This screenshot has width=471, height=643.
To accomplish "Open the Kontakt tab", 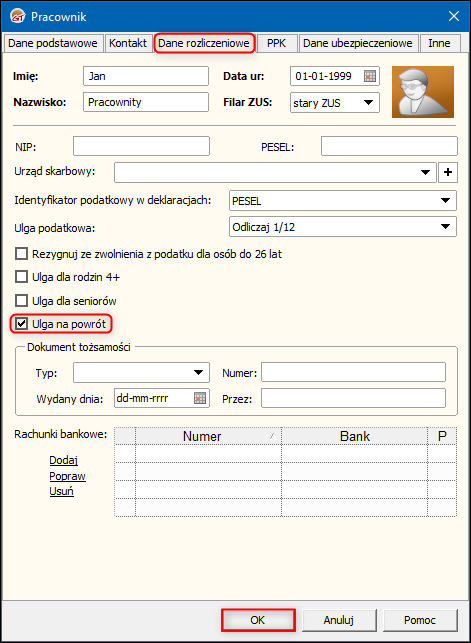I will point(127,43).
